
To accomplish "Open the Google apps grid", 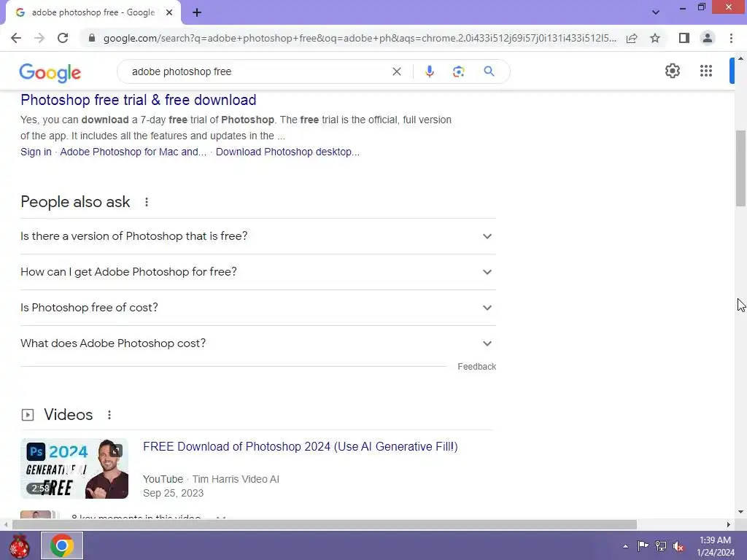I will tap(706, 71).
